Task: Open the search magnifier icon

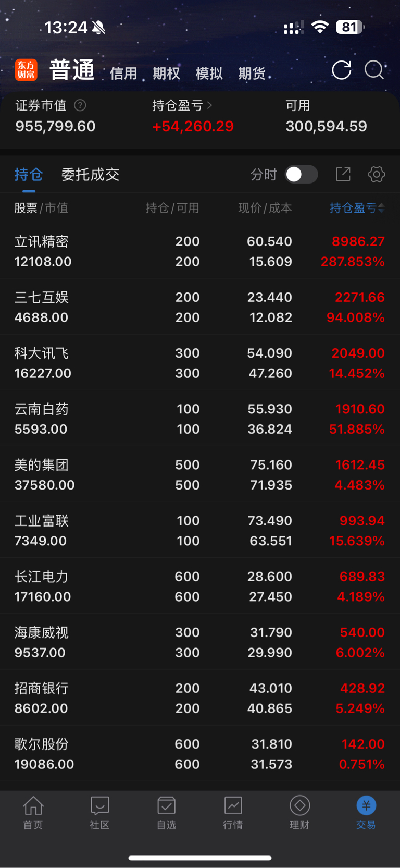Action: tap(374, 70)
